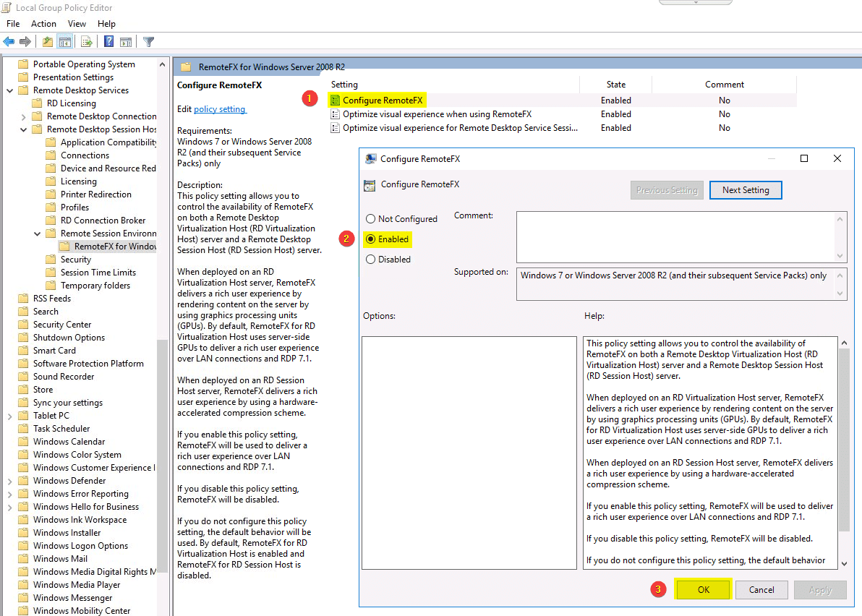This screenshot has height=616, width=862.
Task: Select the Up one level folder icon
Action: (47, 41)
